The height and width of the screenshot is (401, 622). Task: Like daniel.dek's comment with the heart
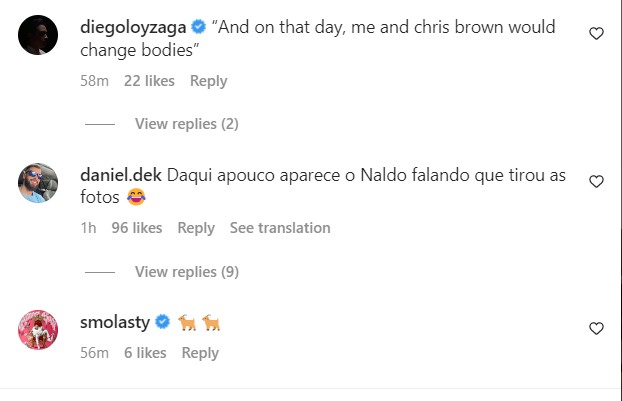tap(596, 181)
